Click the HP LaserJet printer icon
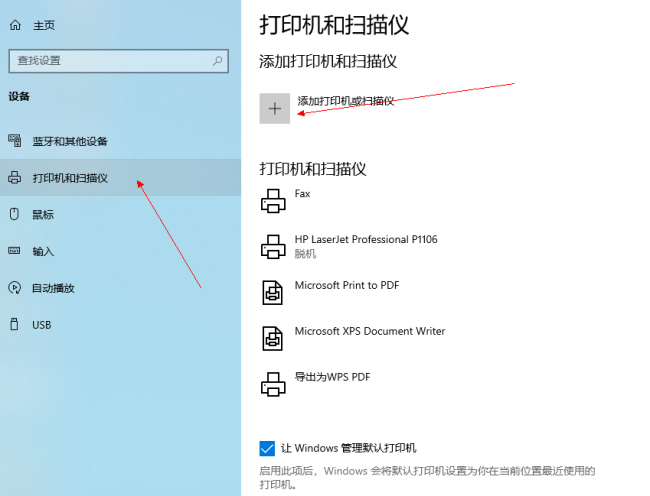This screenshot has width=650, height=496. click(x=273, y=247)
